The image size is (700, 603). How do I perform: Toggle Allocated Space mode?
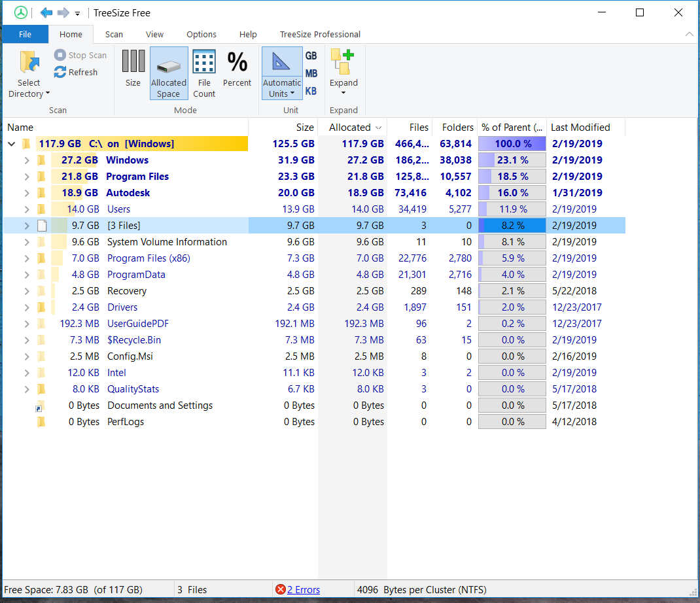pyautogui.click(x=168, y=74)
